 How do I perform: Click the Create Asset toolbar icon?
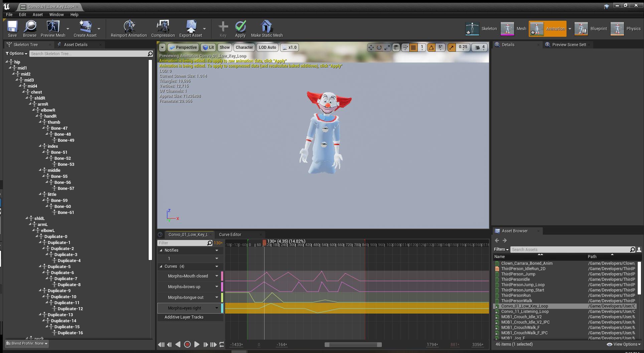[85, 29]
